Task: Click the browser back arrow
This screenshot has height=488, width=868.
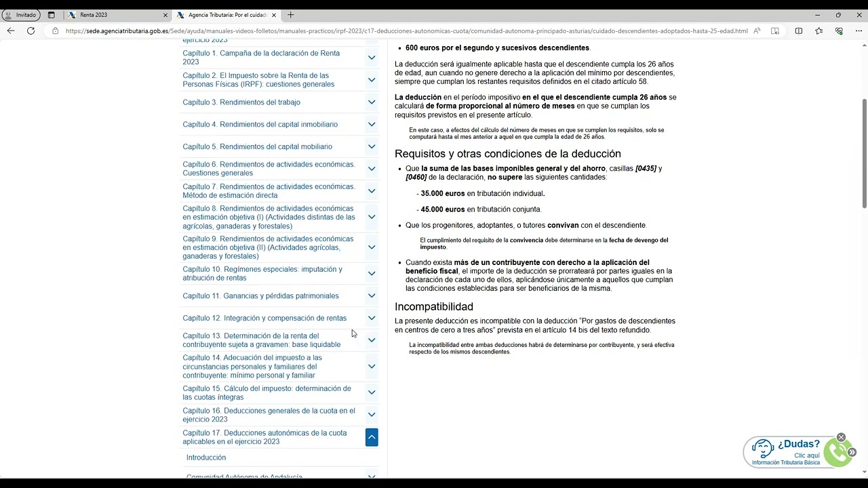Action: pos(10,30)
